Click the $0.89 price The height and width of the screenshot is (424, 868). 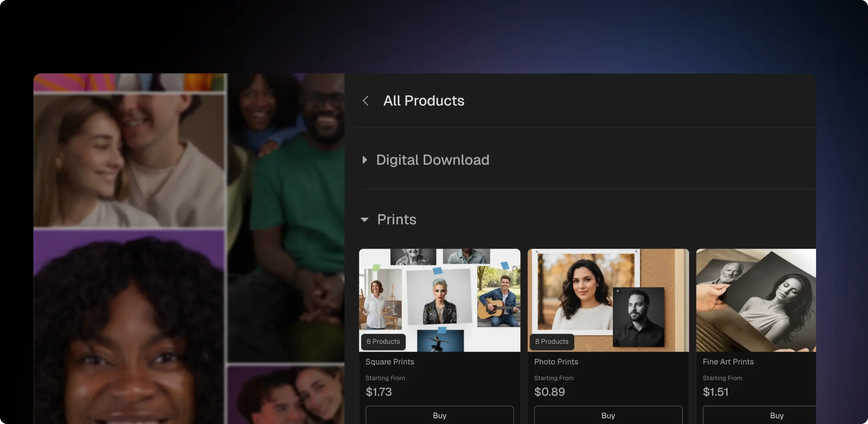(549, 392)
